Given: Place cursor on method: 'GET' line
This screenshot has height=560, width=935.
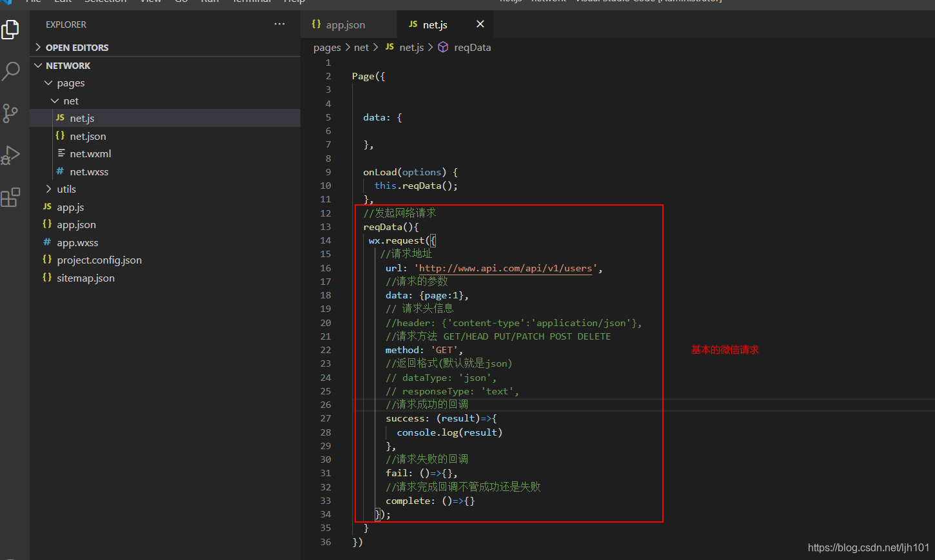Looking at the screenshot, I should click(x=424, y=350).
